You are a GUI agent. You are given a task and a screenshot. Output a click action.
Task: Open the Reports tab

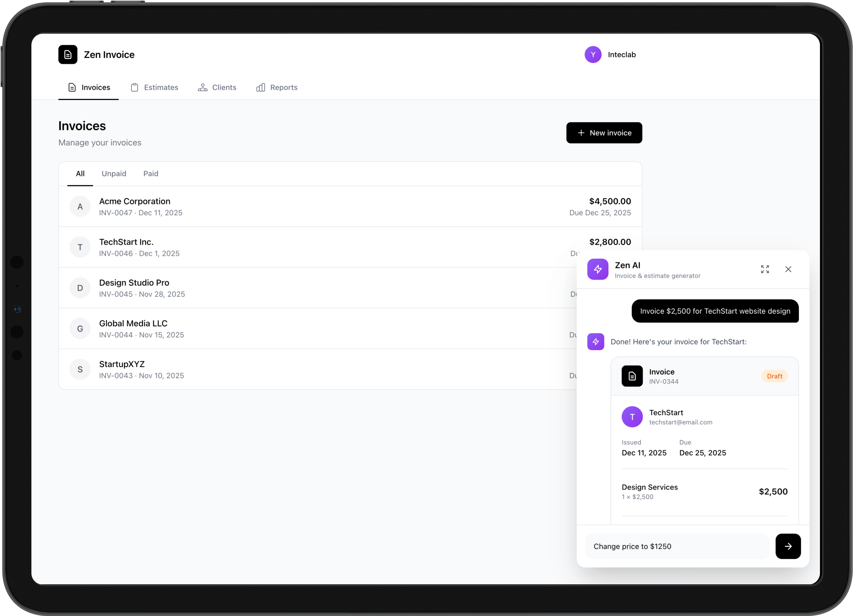pos(277,88)
